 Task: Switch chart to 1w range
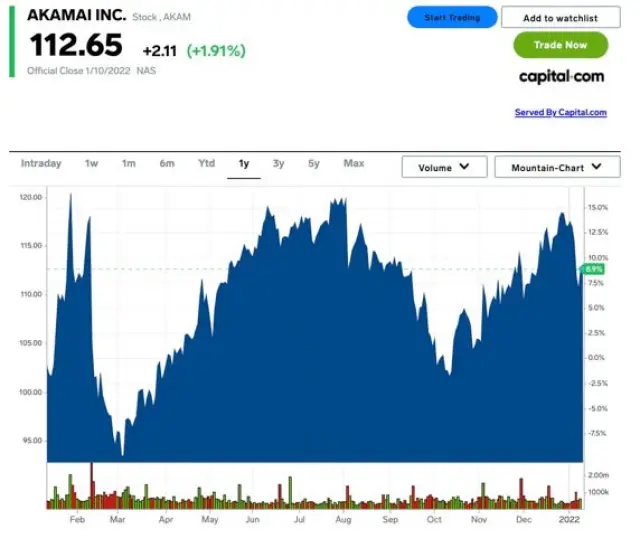tap(92, 164)
